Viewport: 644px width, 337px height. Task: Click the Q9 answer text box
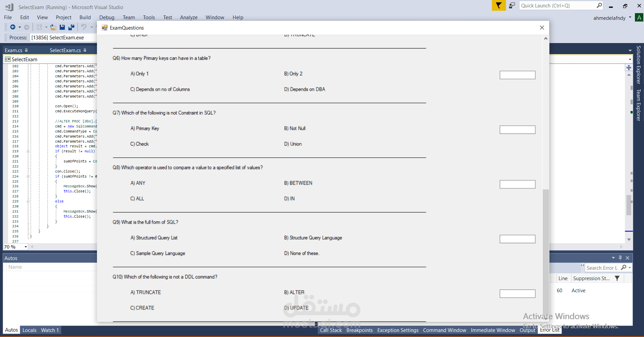tap(517, 239)
